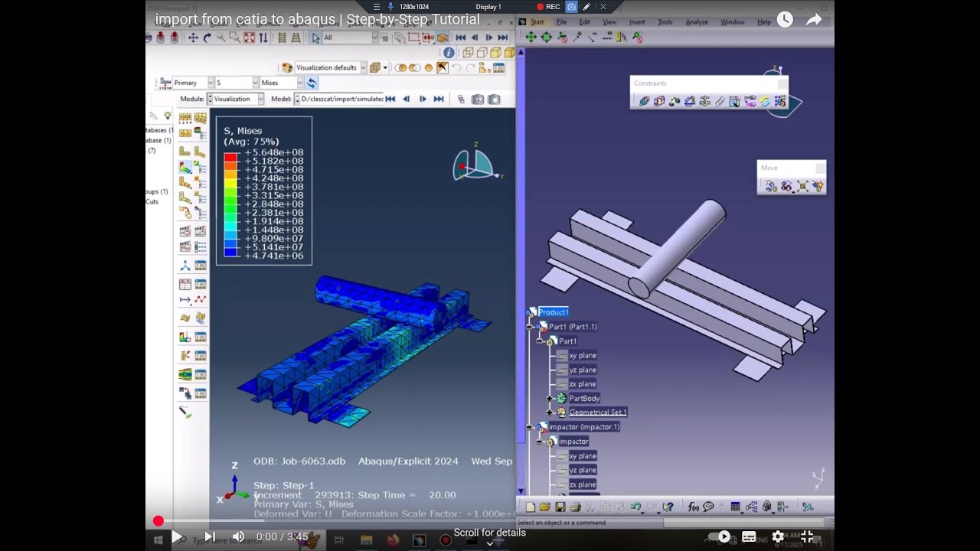Click the Model path field D:/classcat/import
The height and width of the screenshot is (551, 980).
340,99
